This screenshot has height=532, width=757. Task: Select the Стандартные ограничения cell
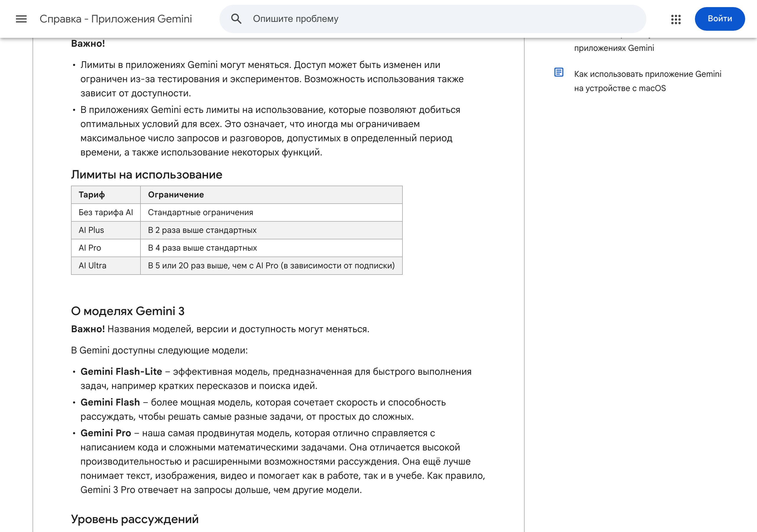(x=271, y=213)
